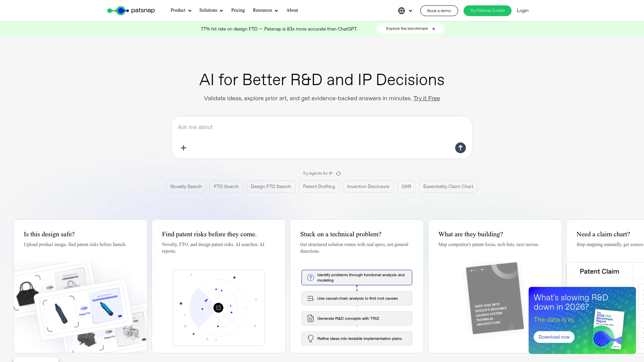This screenshot has width=644, height=362.
Task: Select the FTO Search agent
Action: coord(226,186)
